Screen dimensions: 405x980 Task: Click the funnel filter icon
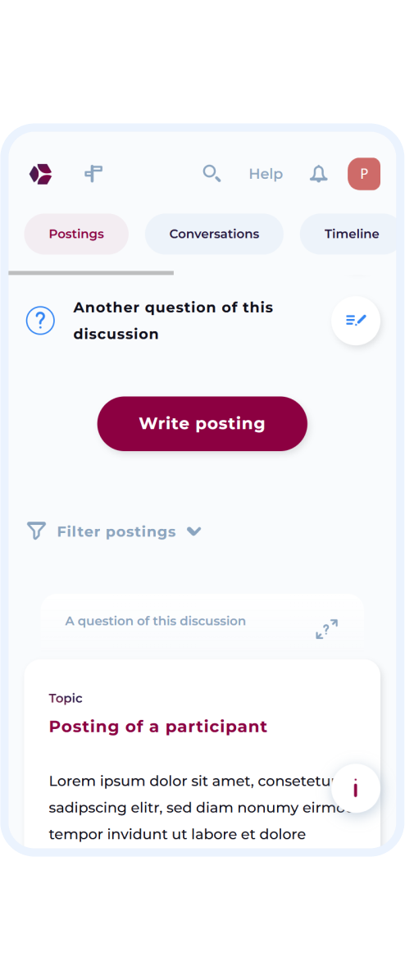pyautogui.click(x=36, y=531)
